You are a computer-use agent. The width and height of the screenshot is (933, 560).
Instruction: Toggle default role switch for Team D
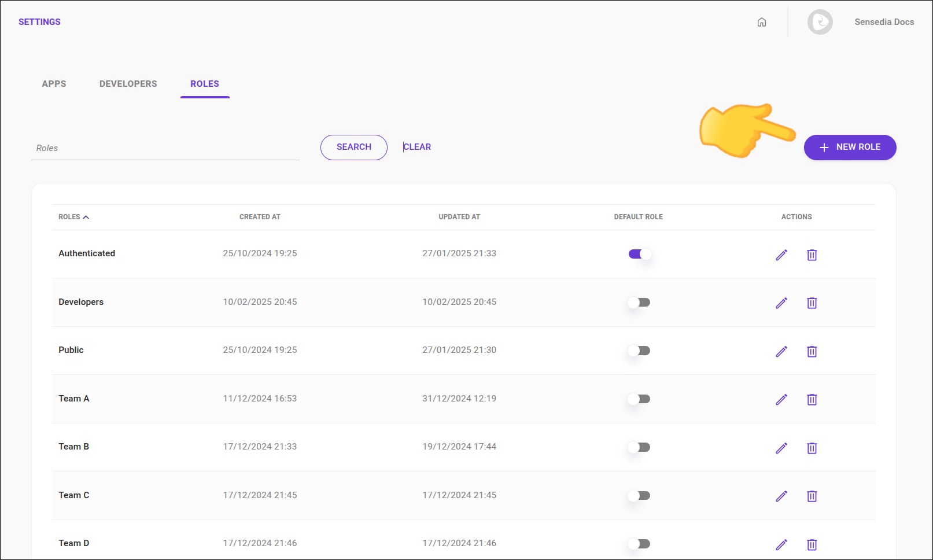click(x=638, y=543)
